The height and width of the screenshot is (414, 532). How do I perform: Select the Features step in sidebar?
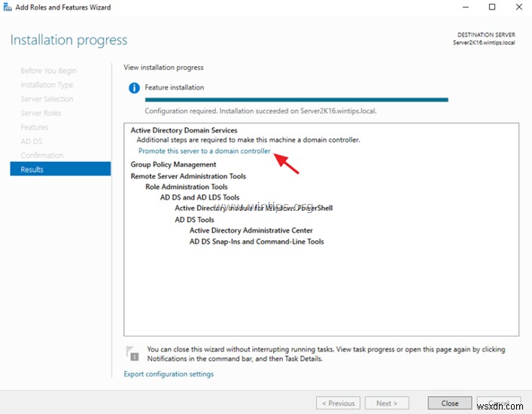[35, 127]
